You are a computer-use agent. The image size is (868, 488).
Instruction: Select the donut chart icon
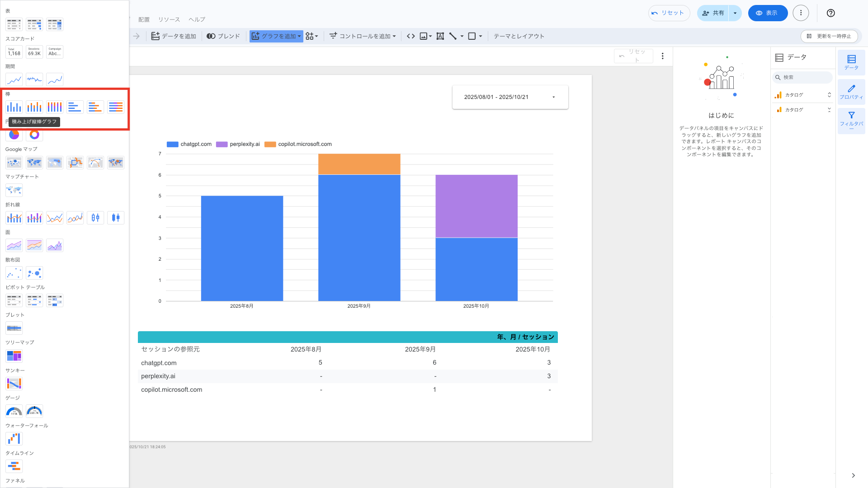[x=34, y=135]
